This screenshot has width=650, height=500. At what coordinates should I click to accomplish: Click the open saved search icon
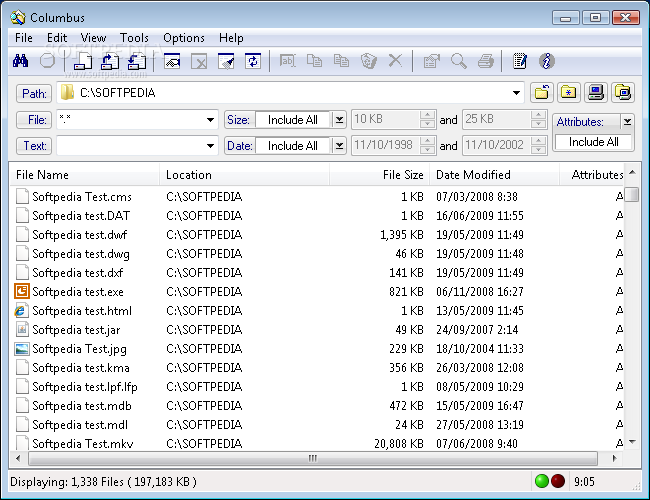[x=110, y=61]
